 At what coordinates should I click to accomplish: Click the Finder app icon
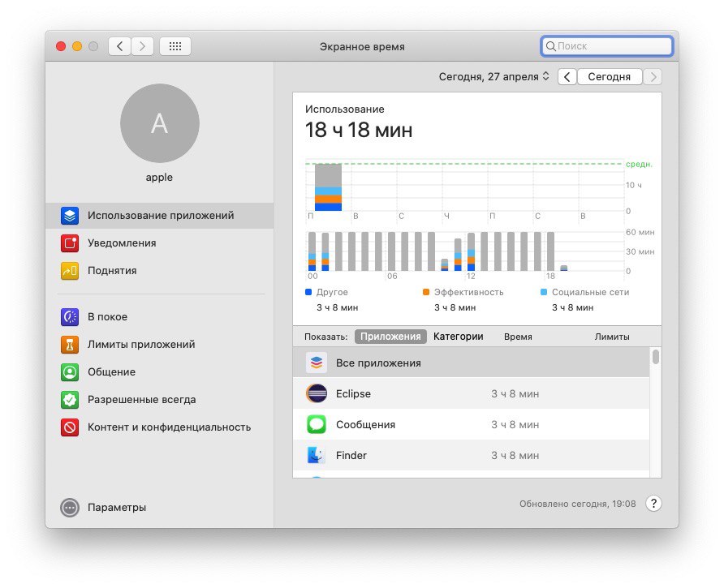(x=317, y=455)
